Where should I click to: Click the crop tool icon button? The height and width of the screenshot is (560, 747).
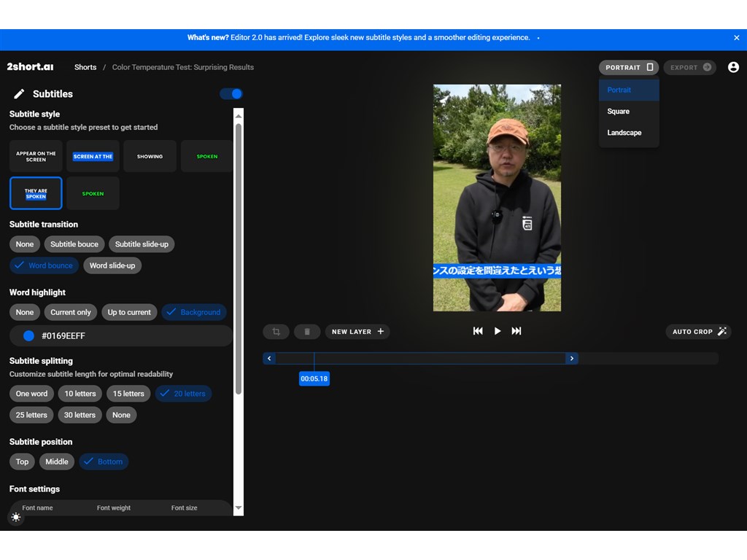tap(276, 332)
